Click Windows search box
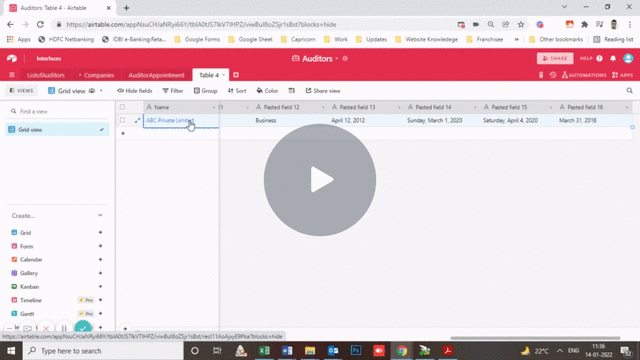 (103, 351)
